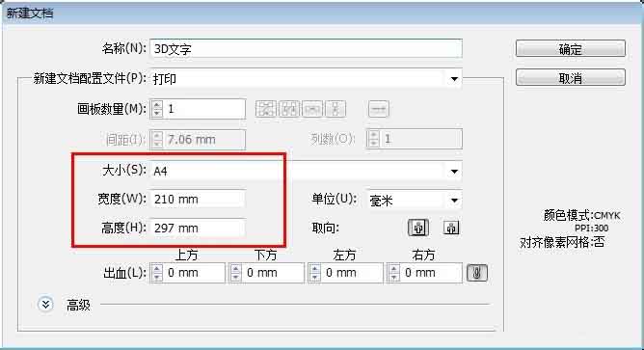644x350 pixels.
Task: Adjust 上方 bleed stepper arrows
Action: (x=157, y=273)
